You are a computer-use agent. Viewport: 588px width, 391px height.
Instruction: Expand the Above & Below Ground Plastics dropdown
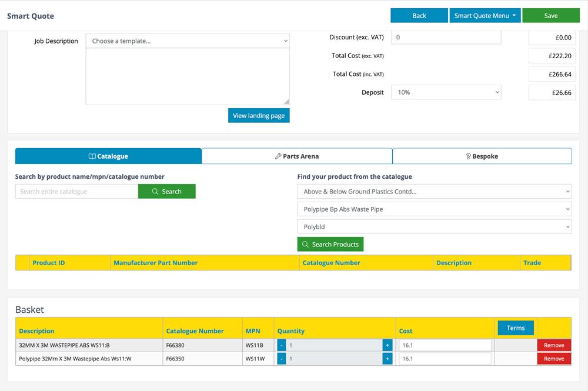tap(434, 192)
